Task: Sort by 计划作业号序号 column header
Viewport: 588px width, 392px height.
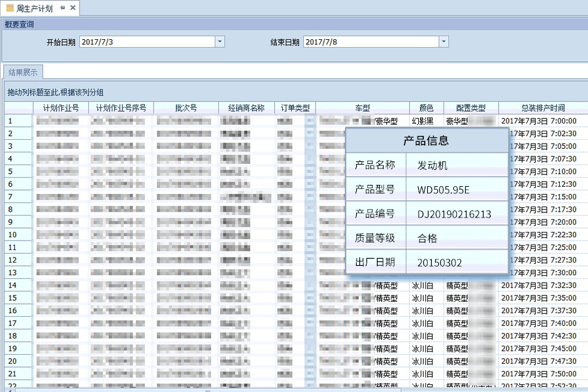Action: tap(121, 108)
